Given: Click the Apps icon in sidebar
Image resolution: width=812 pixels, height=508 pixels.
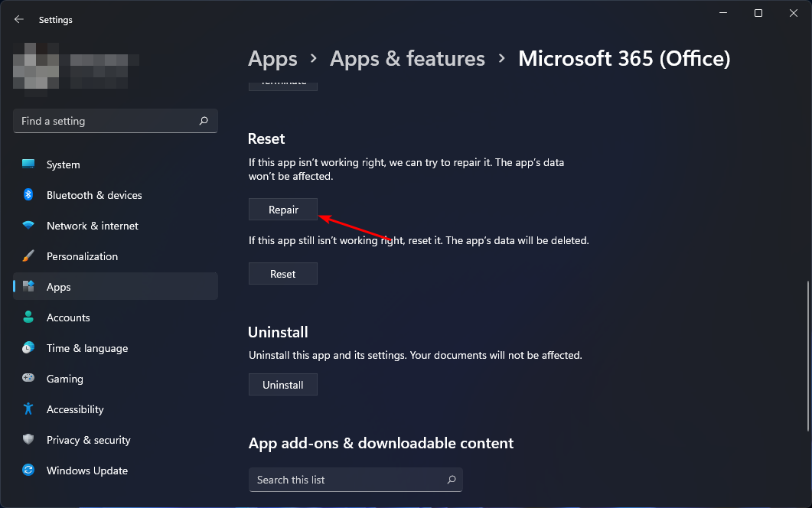Looking at the screenshot, I should [28, 286].
